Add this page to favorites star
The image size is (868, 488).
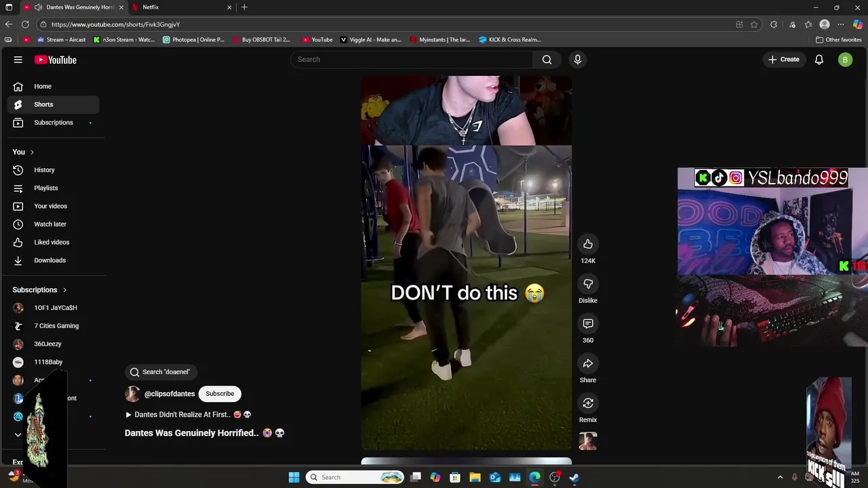coord(754,24)
